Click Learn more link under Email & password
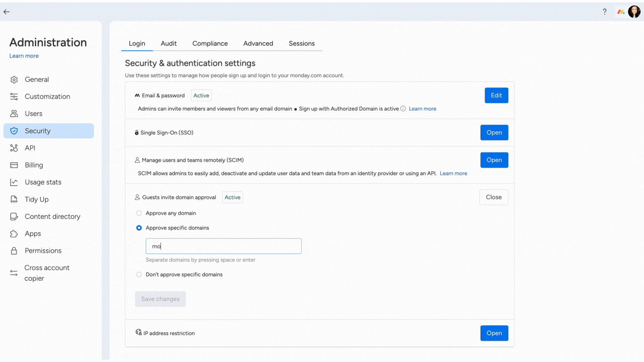Viewport: 644px width, 362px height. point(422,108)
